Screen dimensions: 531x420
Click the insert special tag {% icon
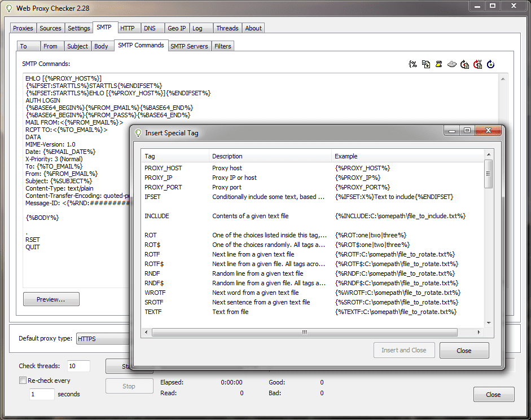[x=412, y=64]
